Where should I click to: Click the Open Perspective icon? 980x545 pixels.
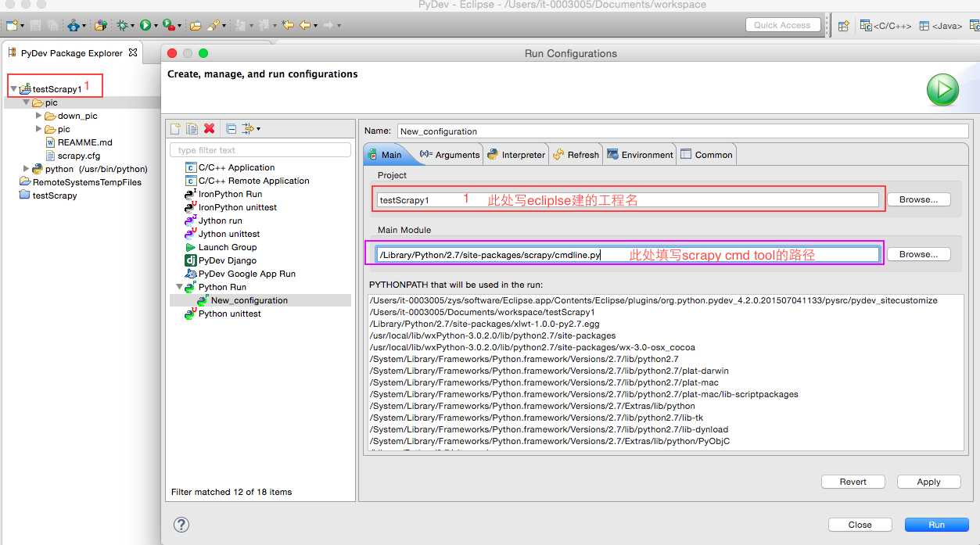point(843,25)
